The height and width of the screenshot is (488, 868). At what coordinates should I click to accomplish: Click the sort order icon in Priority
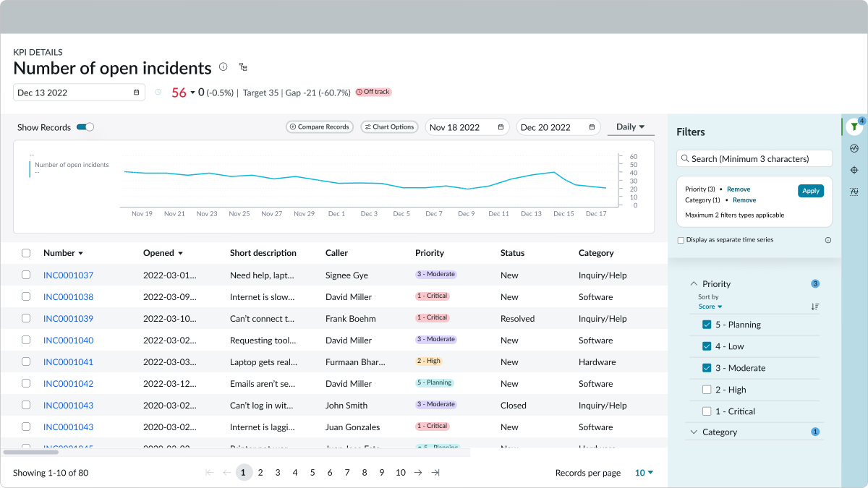point(815,307)
